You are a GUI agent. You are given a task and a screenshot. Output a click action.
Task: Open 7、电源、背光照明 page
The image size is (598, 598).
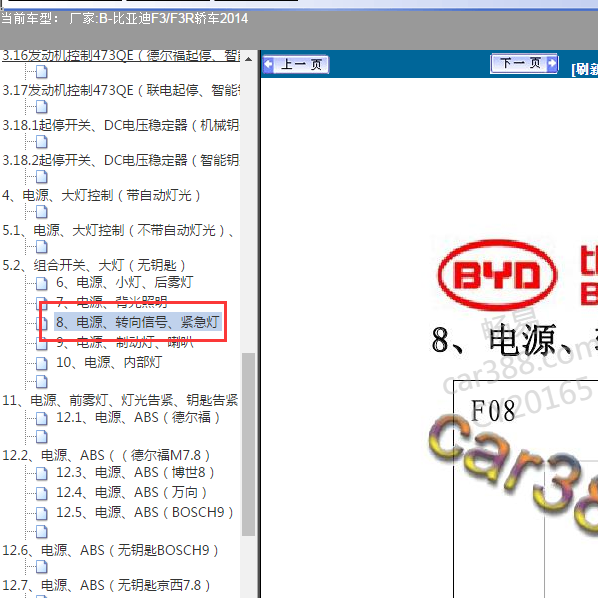(111, 302)
